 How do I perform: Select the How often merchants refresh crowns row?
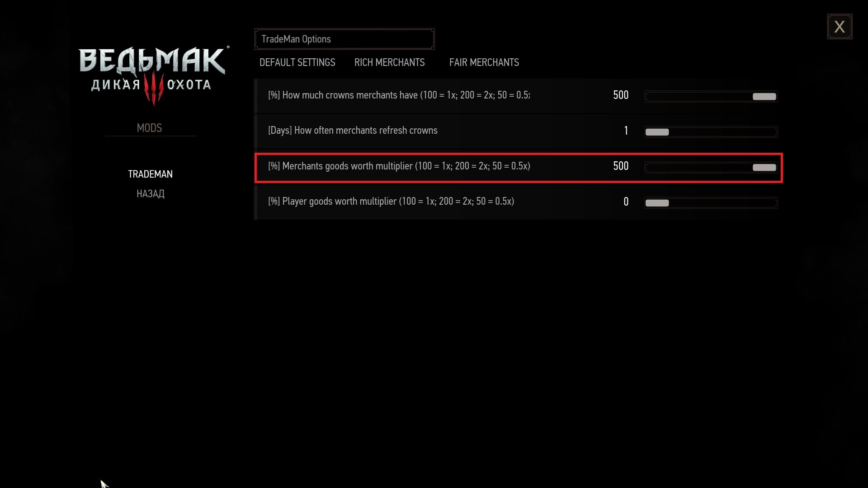tap(518, 131)
